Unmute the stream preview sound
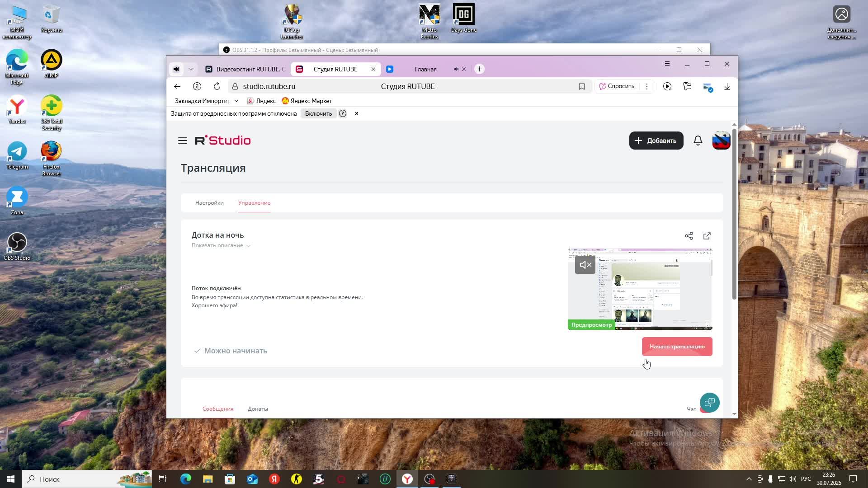 tap(585, 265)
